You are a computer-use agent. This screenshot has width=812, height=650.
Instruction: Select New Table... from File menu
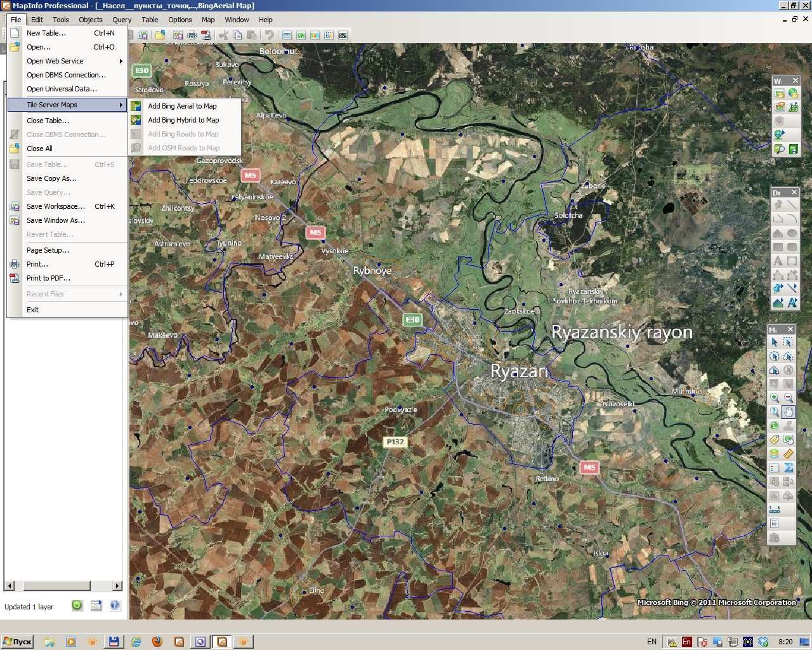(67, 33)
